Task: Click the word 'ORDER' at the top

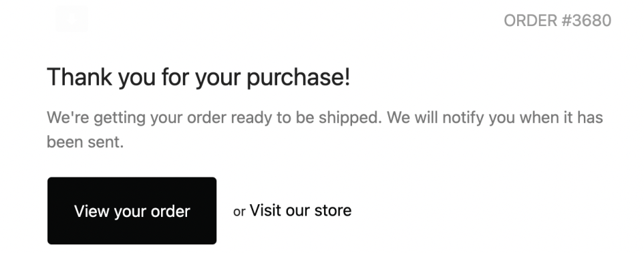Action: [530, 21]
